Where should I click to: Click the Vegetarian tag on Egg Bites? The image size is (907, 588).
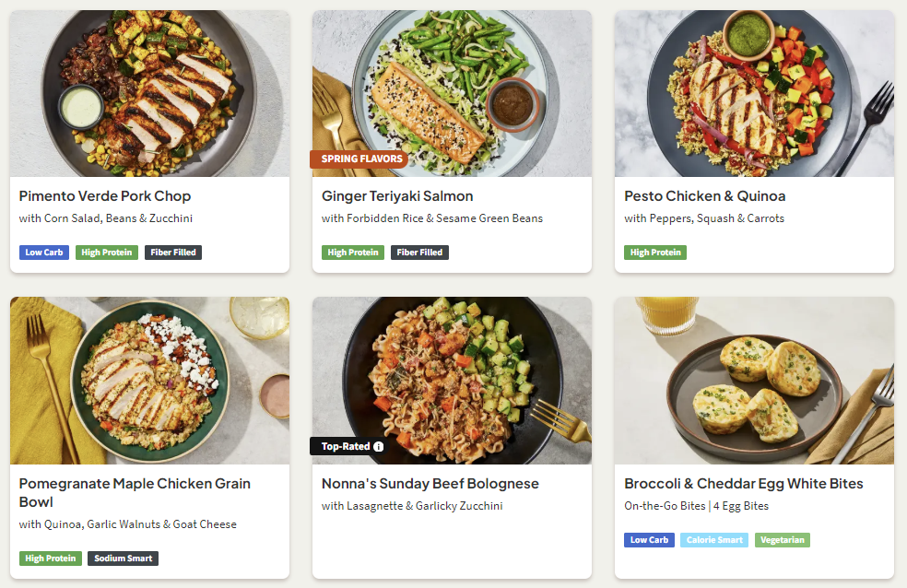click(783, 540)
